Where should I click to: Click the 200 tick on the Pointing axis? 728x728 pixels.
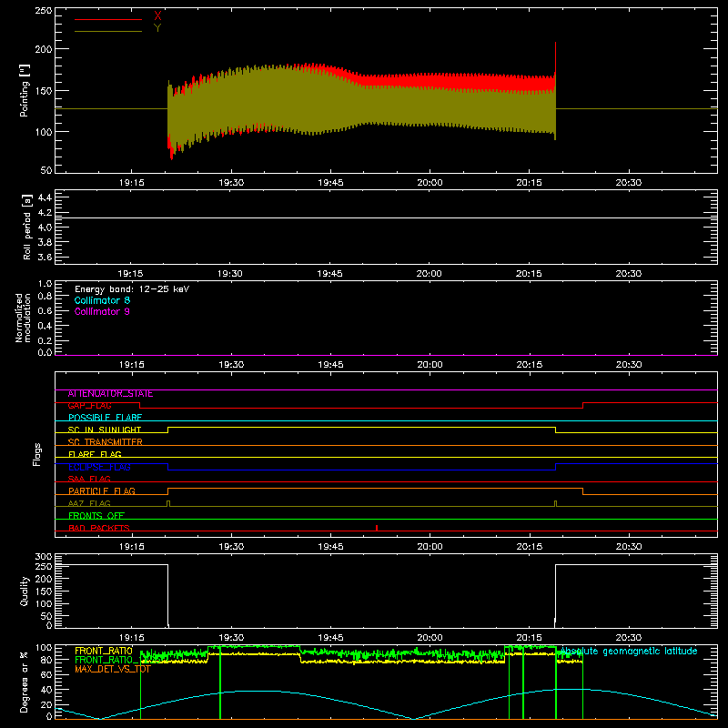point(44,49)
